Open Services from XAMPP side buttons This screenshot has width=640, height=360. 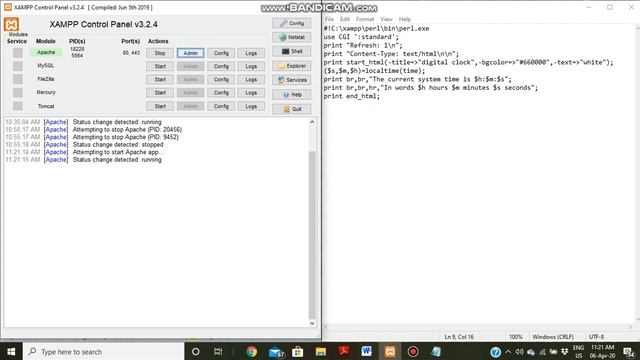291,80
